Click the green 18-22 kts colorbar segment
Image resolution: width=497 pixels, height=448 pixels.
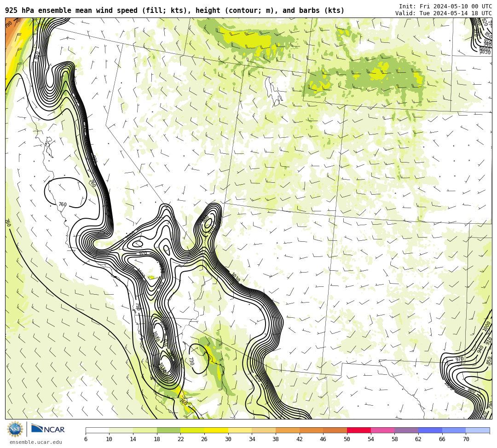pos(168,430)
